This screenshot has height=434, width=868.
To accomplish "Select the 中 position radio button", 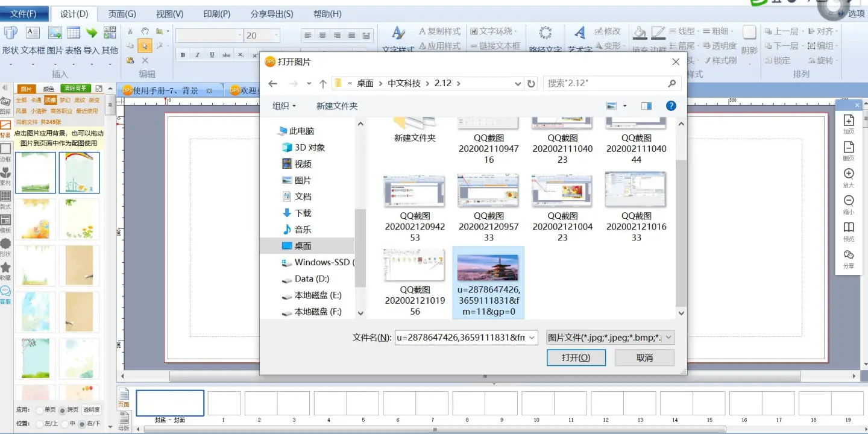I will [x=63, y=424].
